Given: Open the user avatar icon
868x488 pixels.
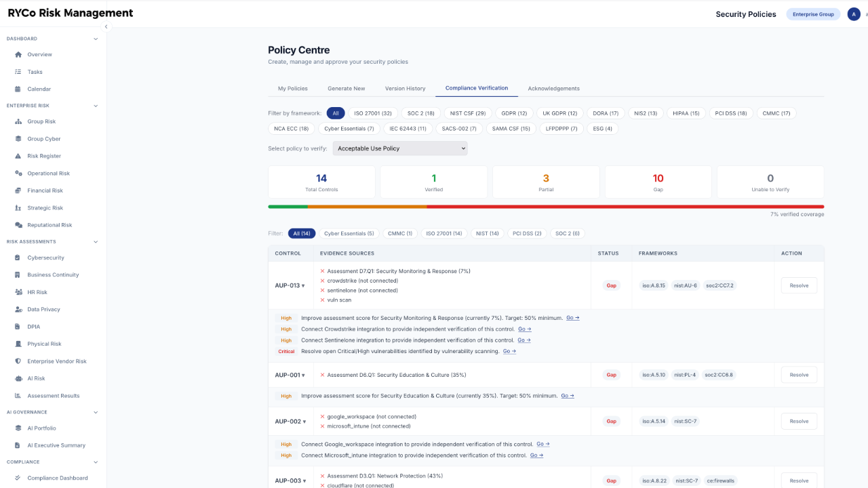Looking at the screenshot, I should tap(854, 14).
